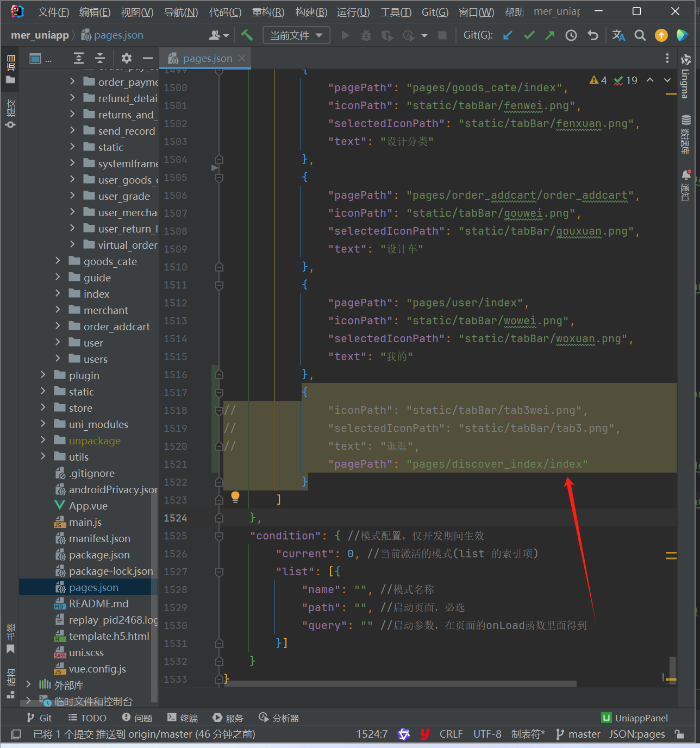700x748 pixels.
Task: Toggle the Git tool window
Action: coord(40,718)
